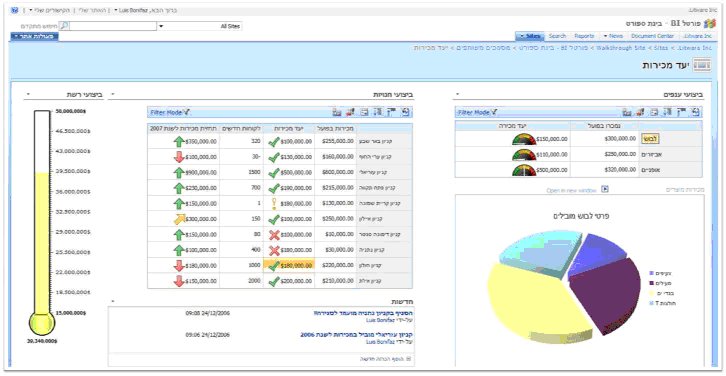The width and height of the screenshot is (726, 376).
Task: Click the BI portal logo icon
Action: 709,23
